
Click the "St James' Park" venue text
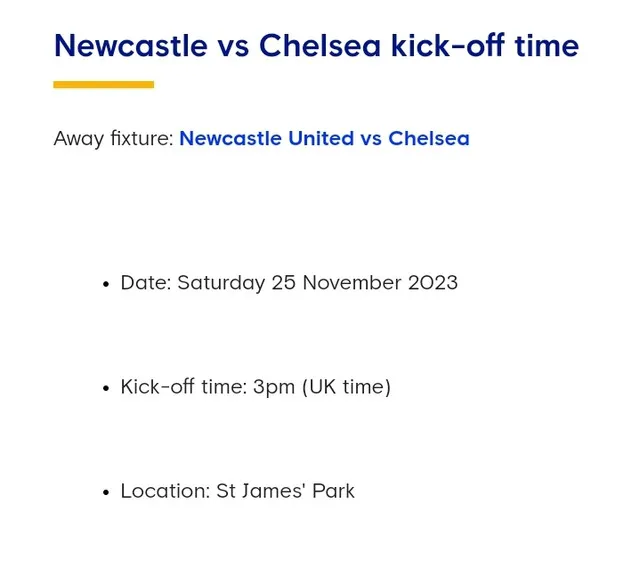[x=285, y=491]
